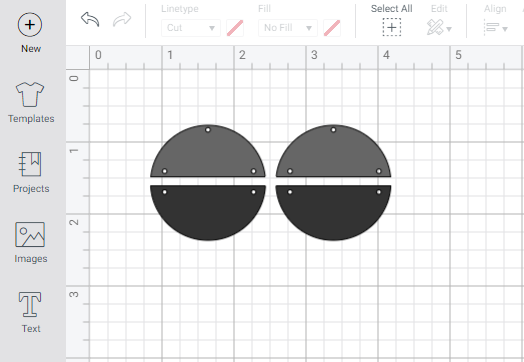Image resolution: width=524 pixels, height=362 pixels.
Task: Click the Images label
Action: click(31, 258)
